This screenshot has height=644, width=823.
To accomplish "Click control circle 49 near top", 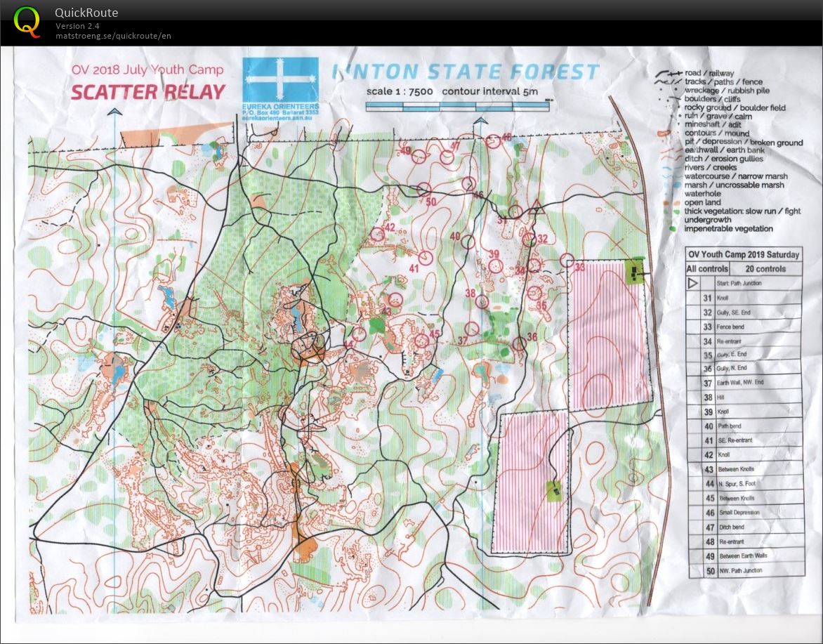I will pyautogui.click(x=419, y=157).
